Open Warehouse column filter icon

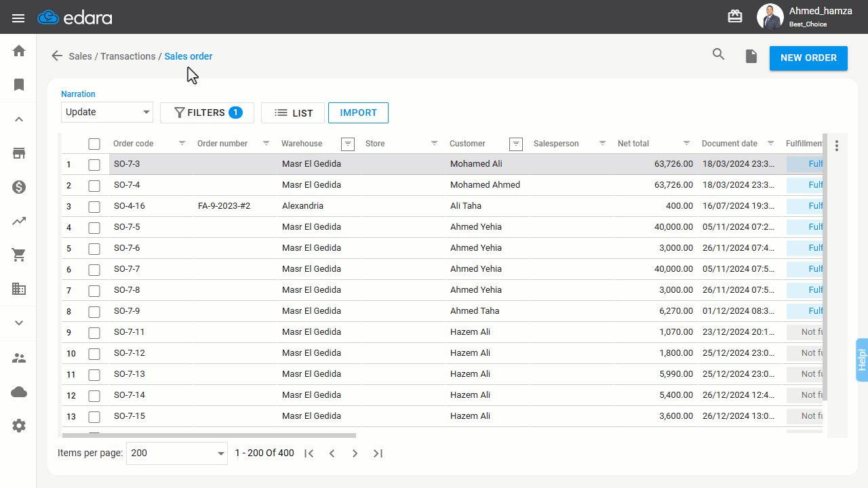(348, 144)
